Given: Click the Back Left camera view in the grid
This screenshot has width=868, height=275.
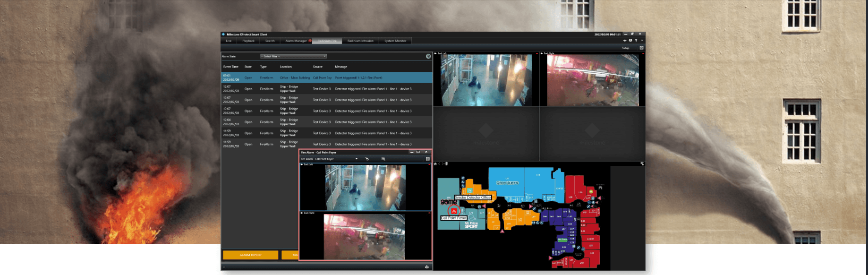Looking at the screenshot, I should [x=486, y=79].
